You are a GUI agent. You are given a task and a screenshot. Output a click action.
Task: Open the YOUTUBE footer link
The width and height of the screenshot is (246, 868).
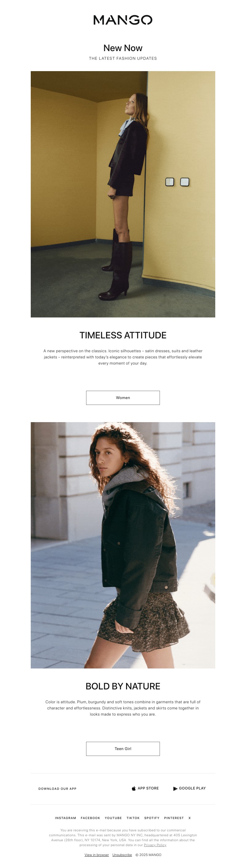click(113, 818)
